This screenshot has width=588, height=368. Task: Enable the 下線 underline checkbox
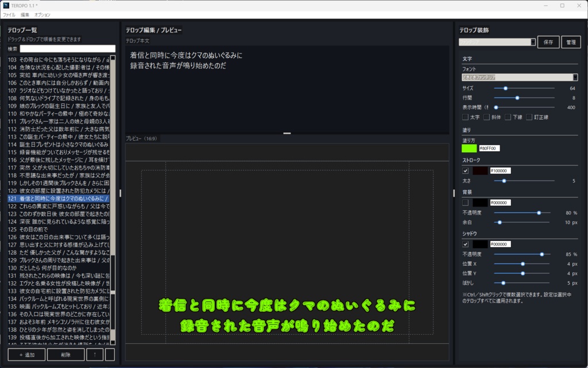(508, 117)
